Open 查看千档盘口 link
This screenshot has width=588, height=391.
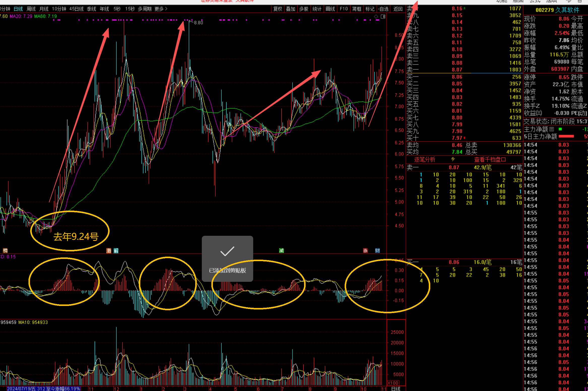(x=490, y=160)
